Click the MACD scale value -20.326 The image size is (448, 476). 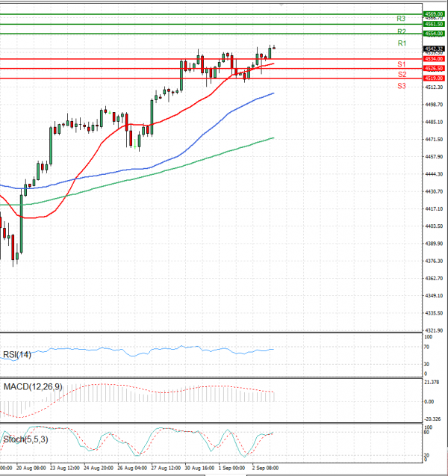pyautogui.click(x=432, y=419)
